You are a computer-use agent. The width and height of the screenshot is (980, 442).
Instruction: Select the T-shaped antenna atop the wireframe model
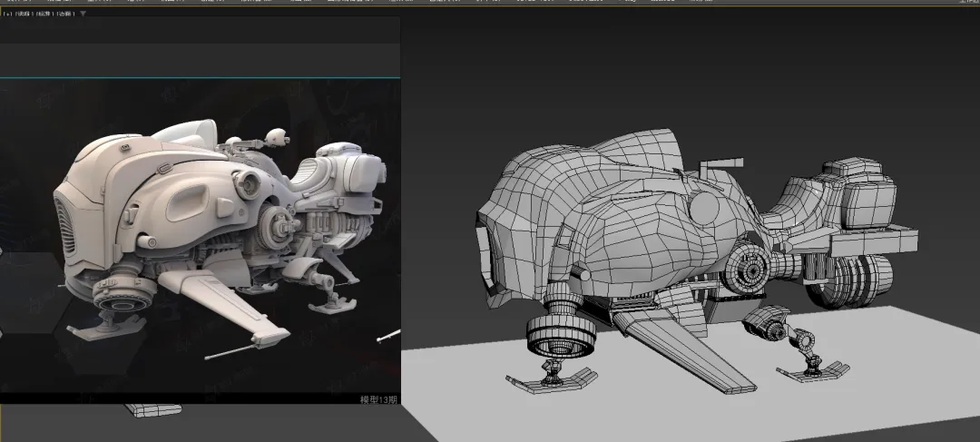[x=720, y=166]
